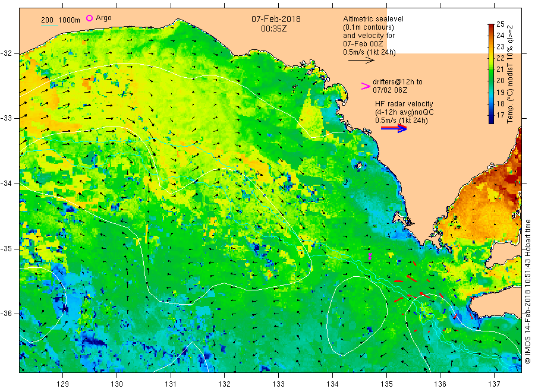The image size is (535, 392).
Task: Click the '07-Feb 00Z' legend line
Action: [363, 44]
